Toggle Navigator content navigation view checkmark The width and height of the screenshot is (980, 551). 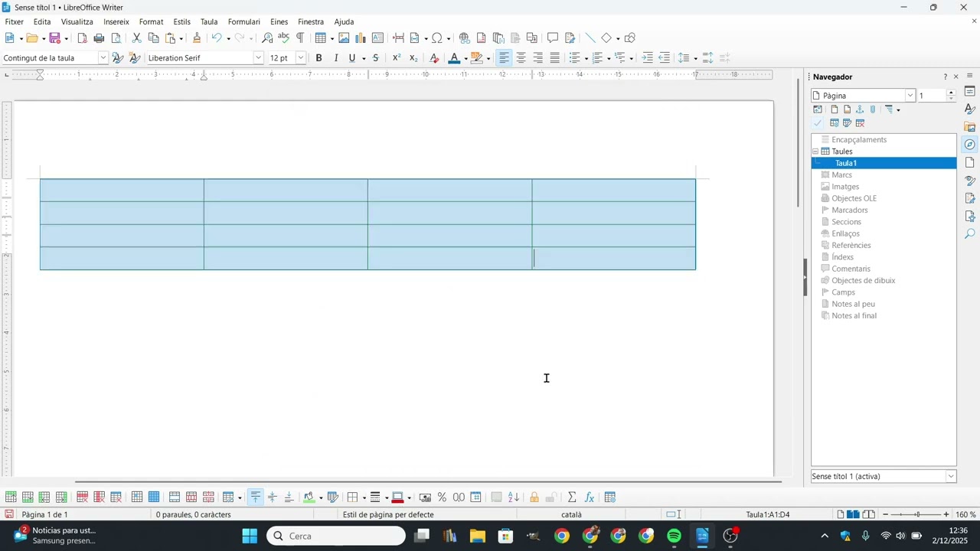818,123
